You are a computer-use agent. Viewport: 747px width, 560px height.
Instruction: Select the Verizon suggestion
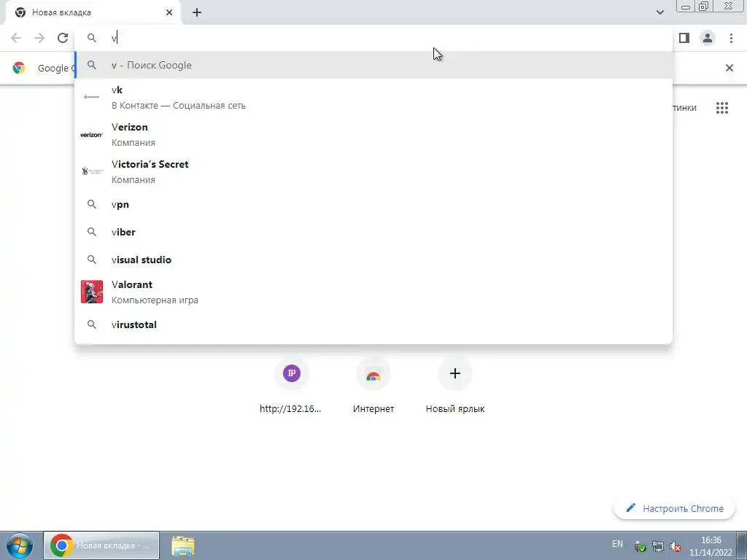click(373, 135)
